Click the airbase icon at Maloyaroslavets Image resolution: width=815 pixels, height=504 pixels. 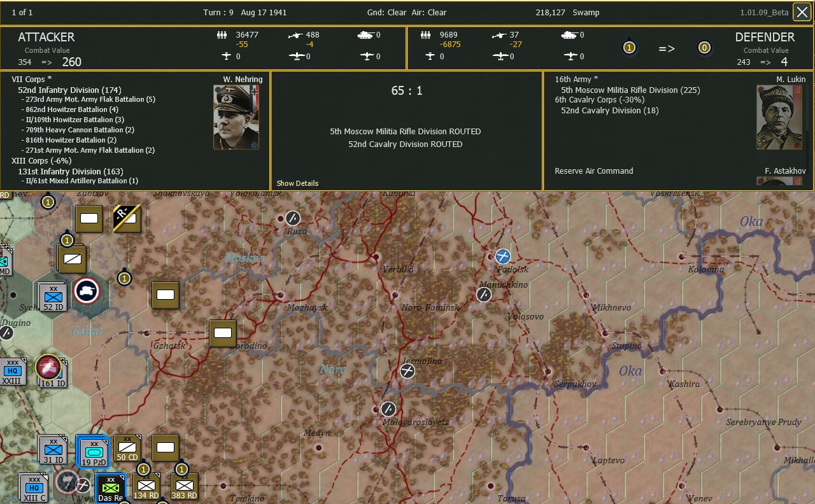388,409
